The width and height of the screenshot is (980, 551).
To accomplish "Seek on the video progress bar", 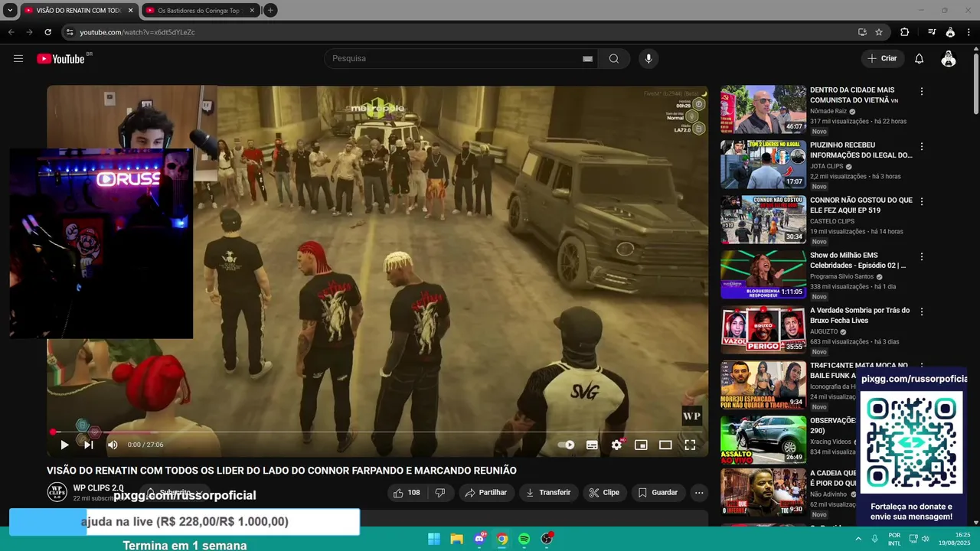I will click(377, 432).
